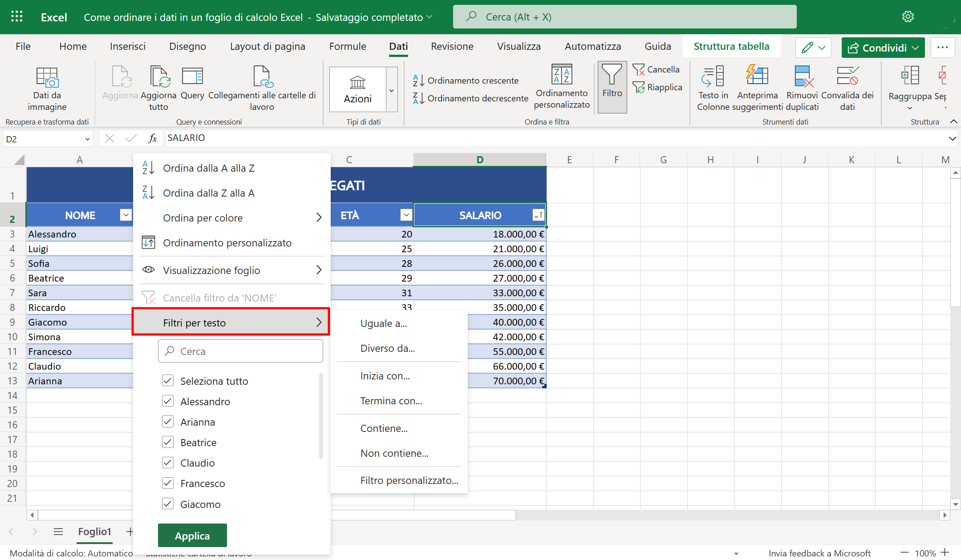Uncheck Beatrice in the filter list

tap(168, 442)
